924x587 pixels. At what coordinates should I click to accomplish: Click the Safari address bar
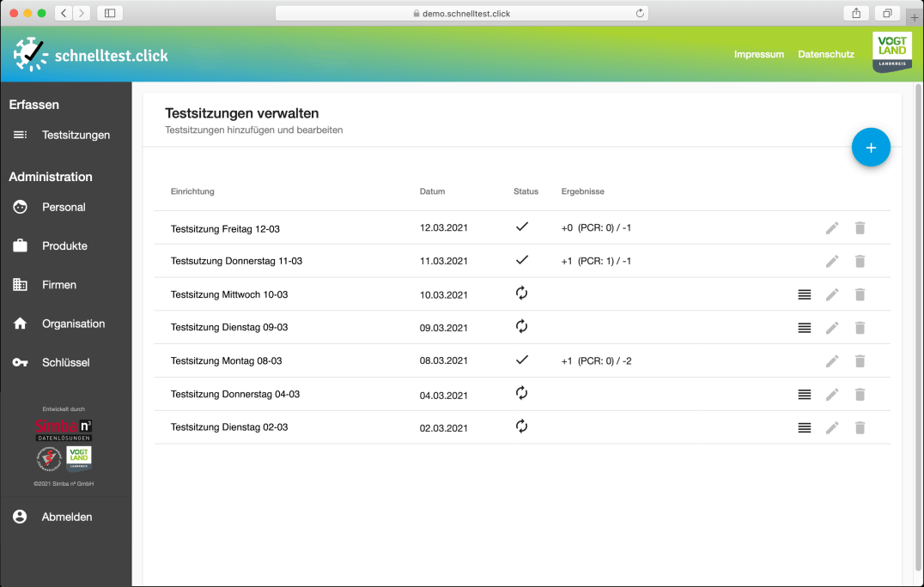[x=462, y=13]
